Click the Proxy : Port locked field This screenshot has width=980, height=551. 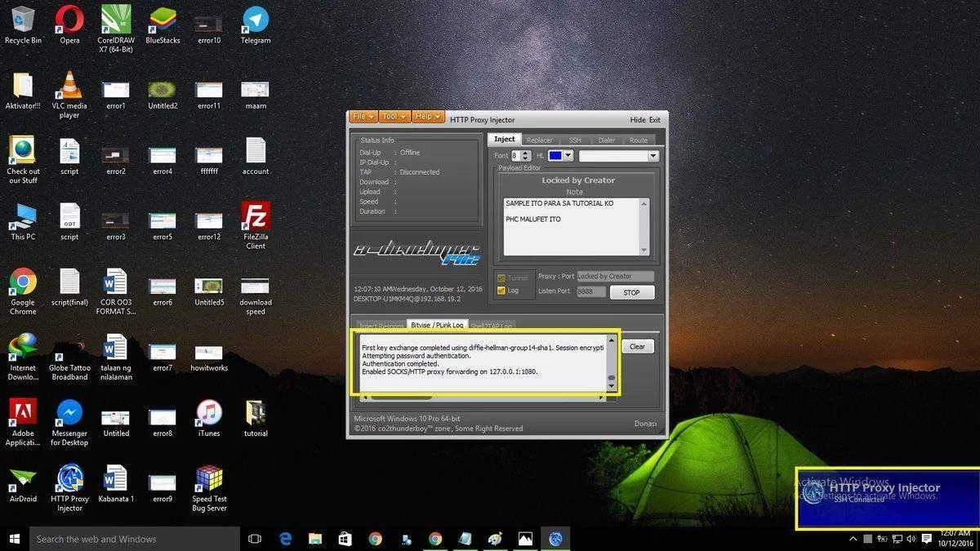[615, 276]
